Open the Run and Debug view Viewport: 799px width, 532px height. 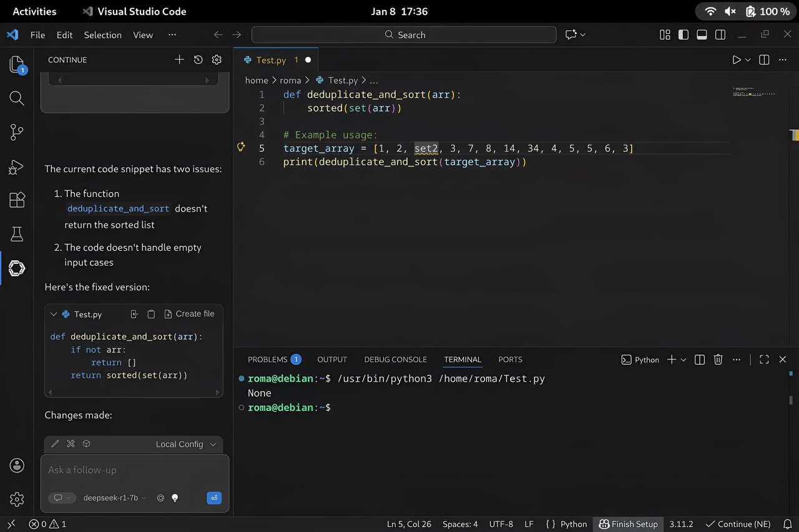pos(17,167)
